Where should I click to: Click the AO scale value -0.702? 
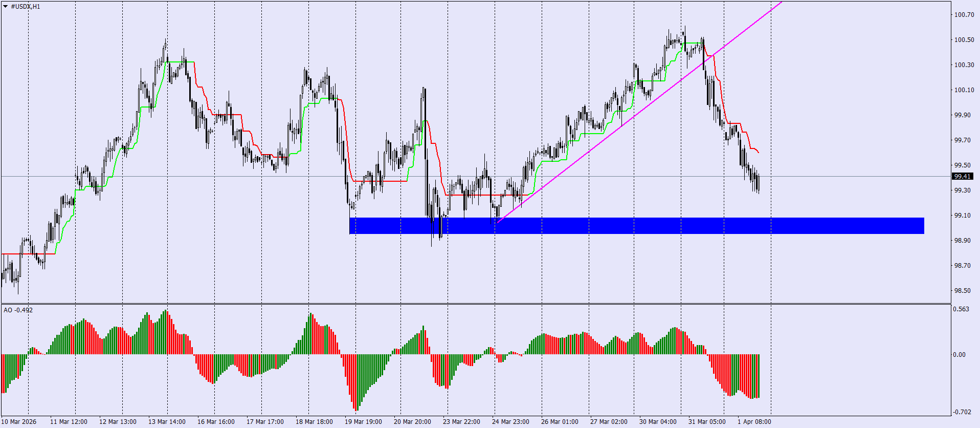coord(962,412)
